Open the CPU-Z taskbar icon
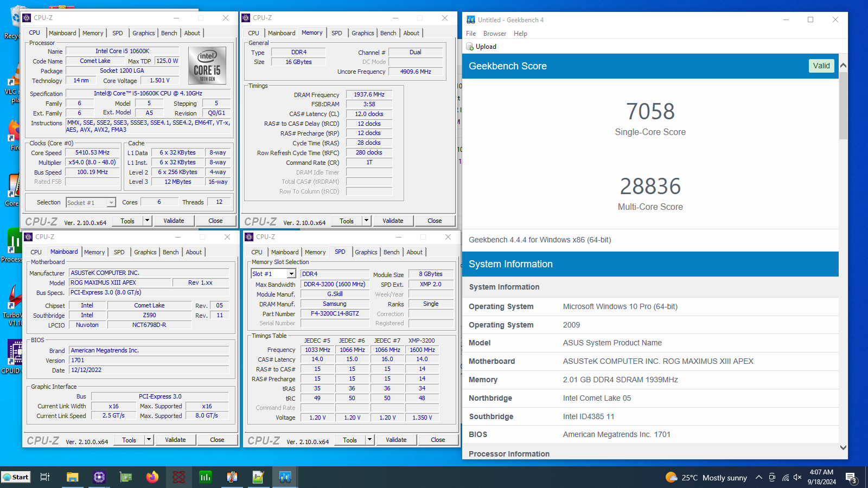 pyautogui.click(x=99, y=477)
